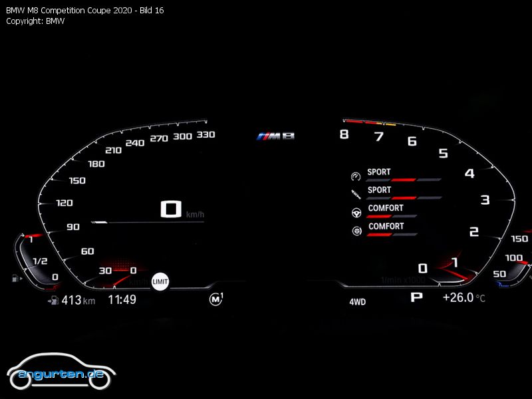Screen dimensions: 532x399
Task: Click the fuel pump icon beside fuel gauge
Action: point(17,278)
